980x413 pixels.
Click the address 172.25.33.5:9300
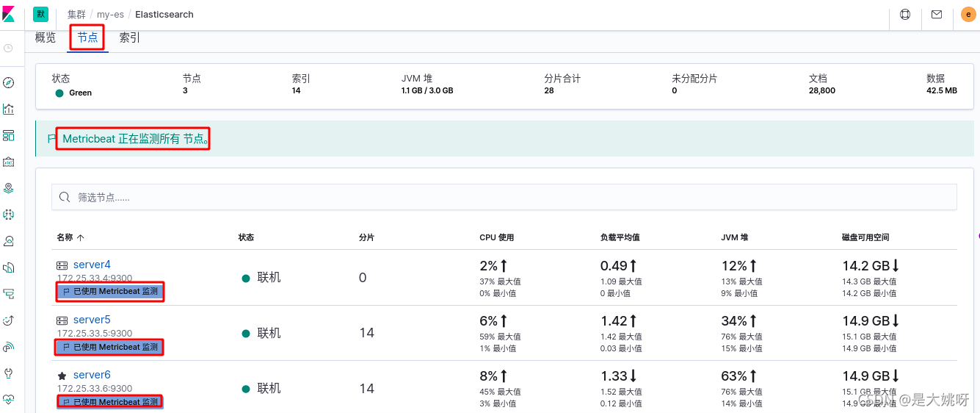tap(95, 333)
